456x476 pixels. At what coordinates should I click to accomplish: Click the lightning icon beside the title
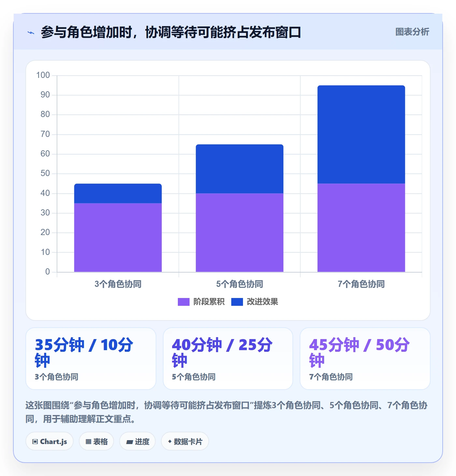tap(31, 33)
